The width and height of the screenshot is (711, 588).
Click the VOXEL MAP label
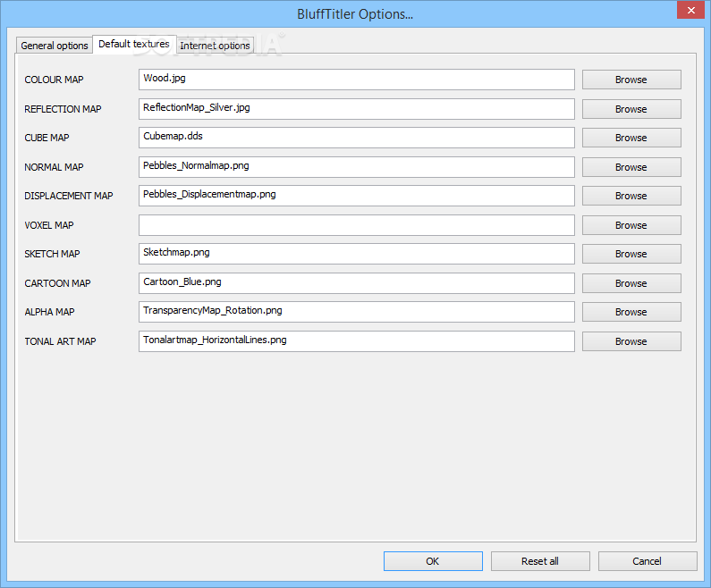click(x=49, y=225)
